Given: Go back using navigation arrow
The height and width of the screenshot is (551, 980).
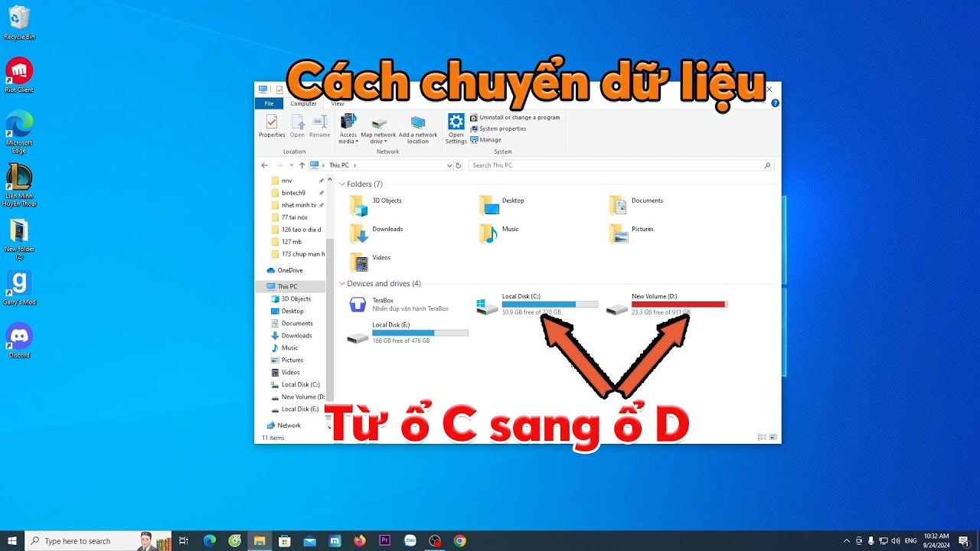Looking at the screenshot, I should click(265, 165).
